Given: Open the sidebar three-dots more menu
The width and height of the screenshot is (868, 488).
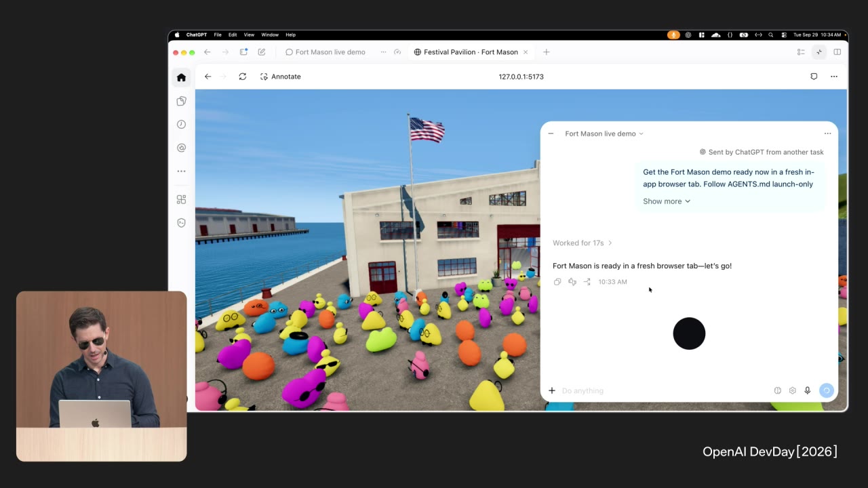Looking at the screenshot, I should click(181, 171).
